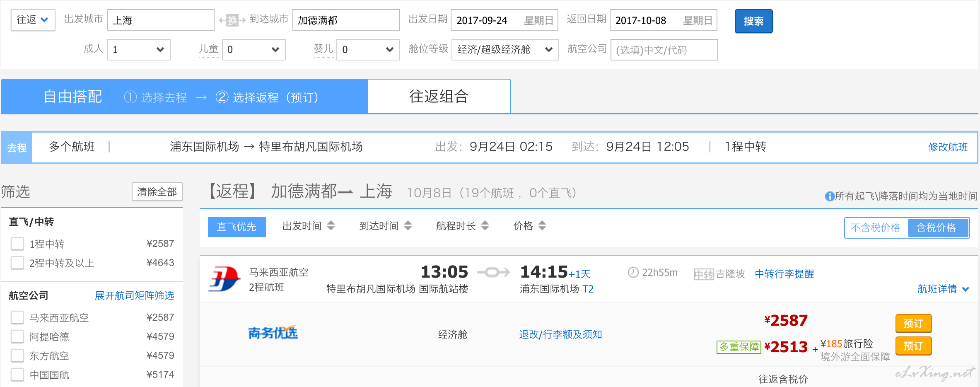Click the 返回日期 field 2017-10-08
The image size is (980, 387).
pyautogui.click(x=664, y=20)
